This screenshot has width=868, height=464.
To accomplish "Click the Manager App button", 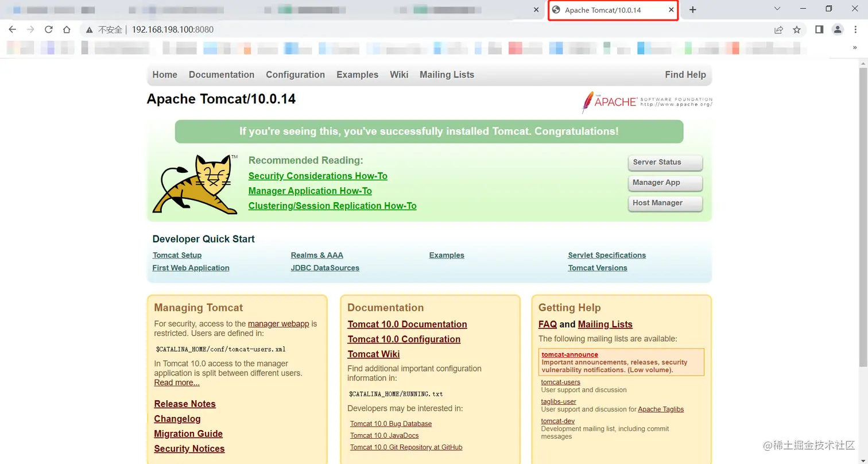I will click(665, 183).
